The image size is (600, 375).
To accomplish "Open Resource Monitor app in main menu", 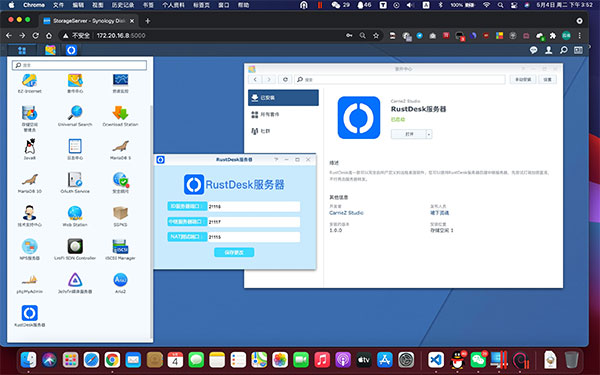I will (120, 83).
